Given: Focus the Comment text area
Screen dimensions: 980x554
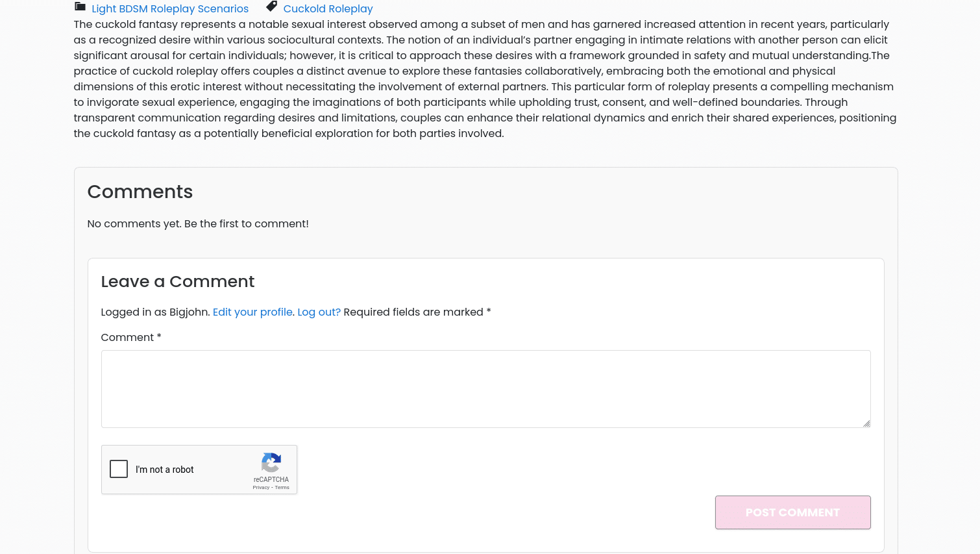Looking at the screenshot, I should [x=485, y=389].
